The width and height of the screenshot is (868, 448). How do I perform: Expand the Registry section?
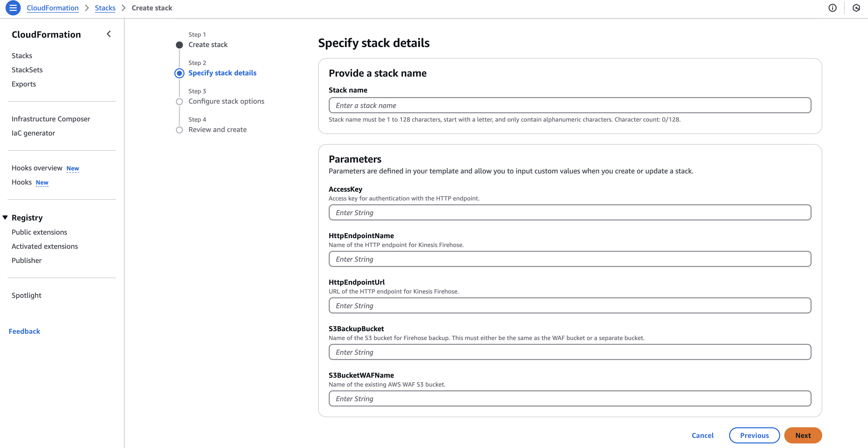[5, 217]
